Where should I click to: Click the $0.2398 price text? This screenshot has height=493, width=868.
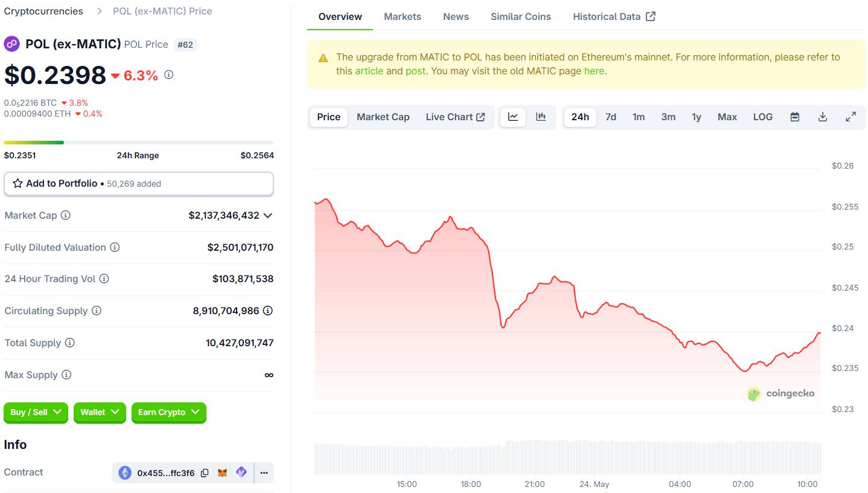click(x=55, y=75)
